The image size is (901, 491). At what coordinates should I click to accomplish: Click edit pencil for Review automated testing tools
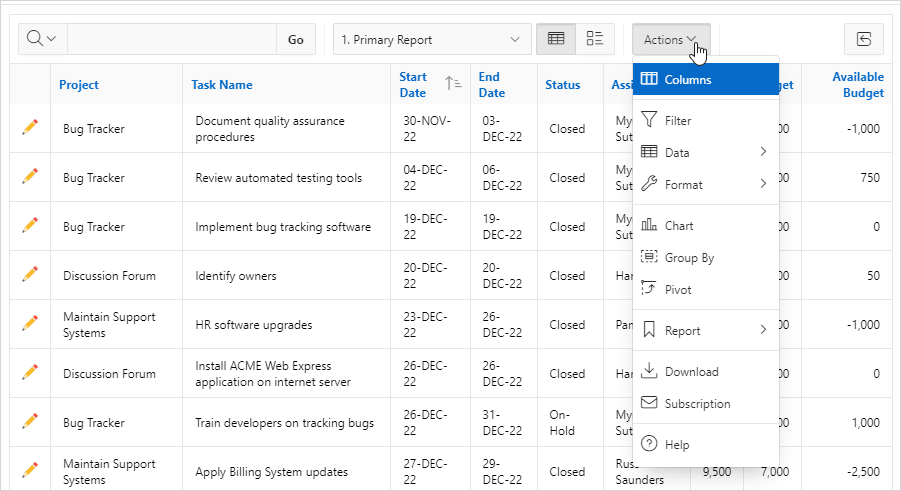point(30,177)
